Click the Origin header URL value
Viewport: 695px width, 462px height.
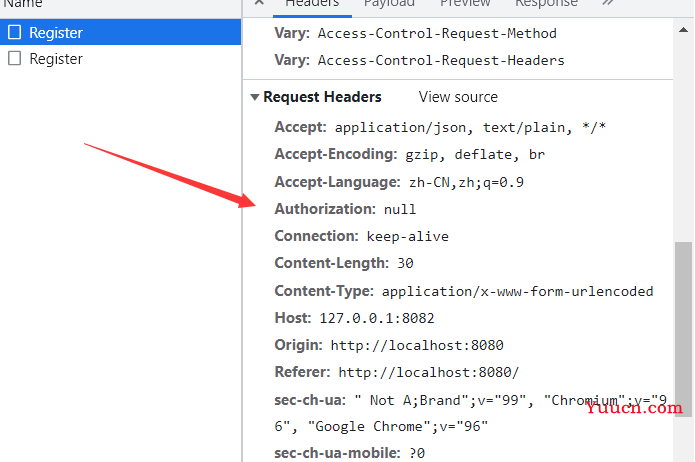[417, 345]
